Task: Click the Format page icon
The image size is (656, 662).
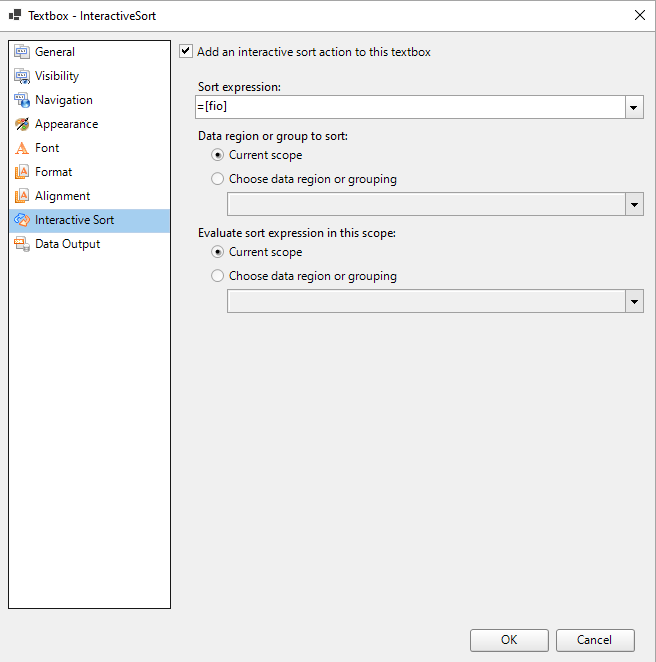Action: coord(22,172)
